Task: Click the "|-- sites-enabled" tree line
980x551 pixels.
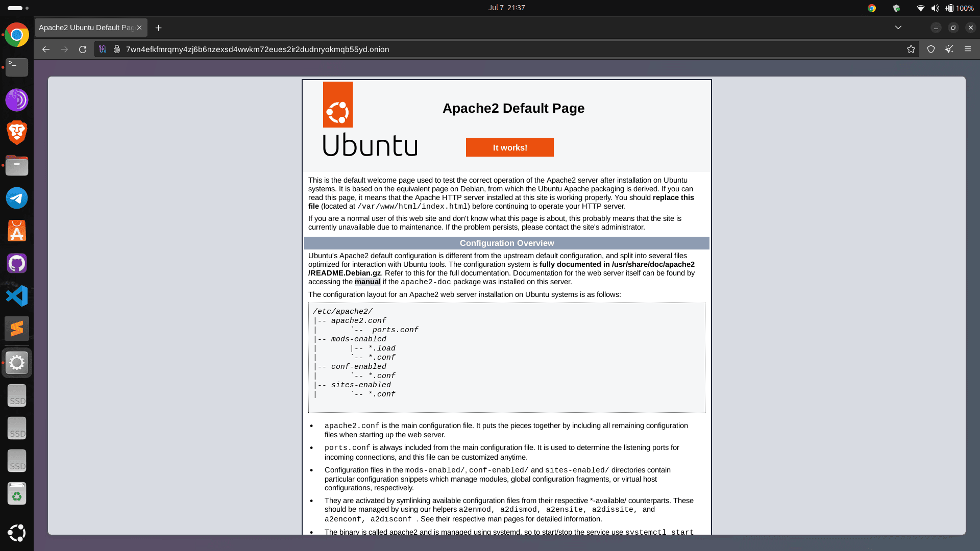Action: (x=352, y=385)
